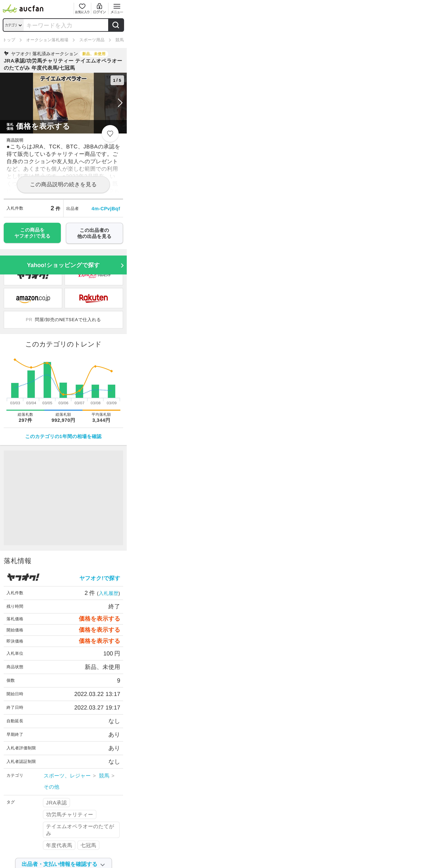Image resolution: width=434 pixels, height=868 pixels.
Task: Open スポーツ用品 breadcrumb
Action: pyautogui.click(x=92, y=40)
